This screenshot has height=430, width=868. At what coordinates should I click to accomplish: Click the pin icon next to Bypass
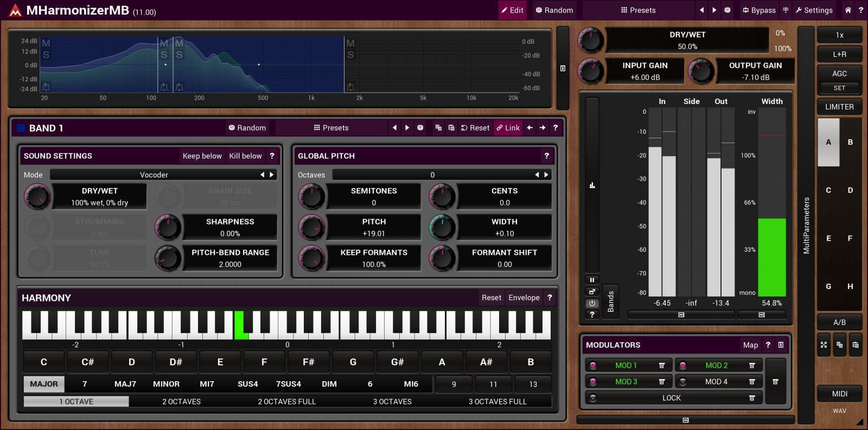click(x=786, y=10)
